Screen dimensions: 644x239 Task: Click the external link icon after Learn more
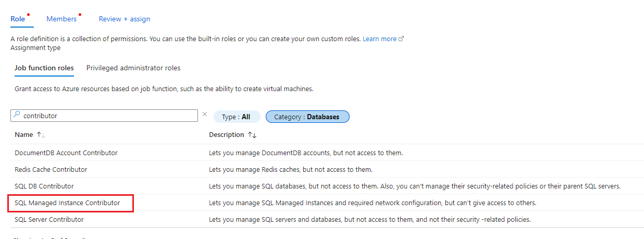pos(401,39)
